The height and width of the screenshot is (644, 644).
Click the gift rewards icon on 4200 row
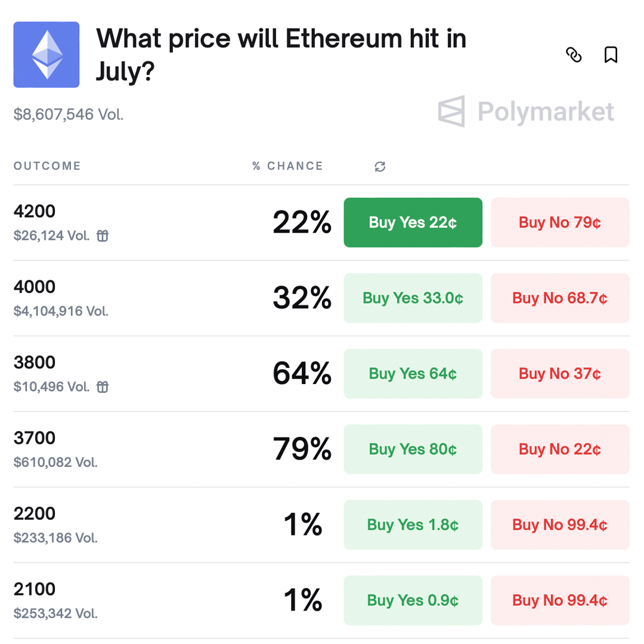coord(103,236)
